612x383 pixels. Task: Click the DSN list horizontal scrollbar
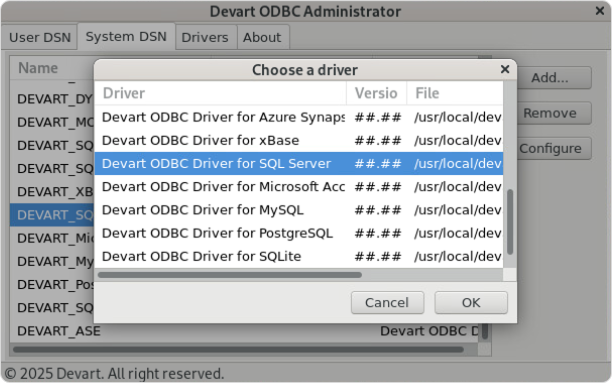[238, 349]
